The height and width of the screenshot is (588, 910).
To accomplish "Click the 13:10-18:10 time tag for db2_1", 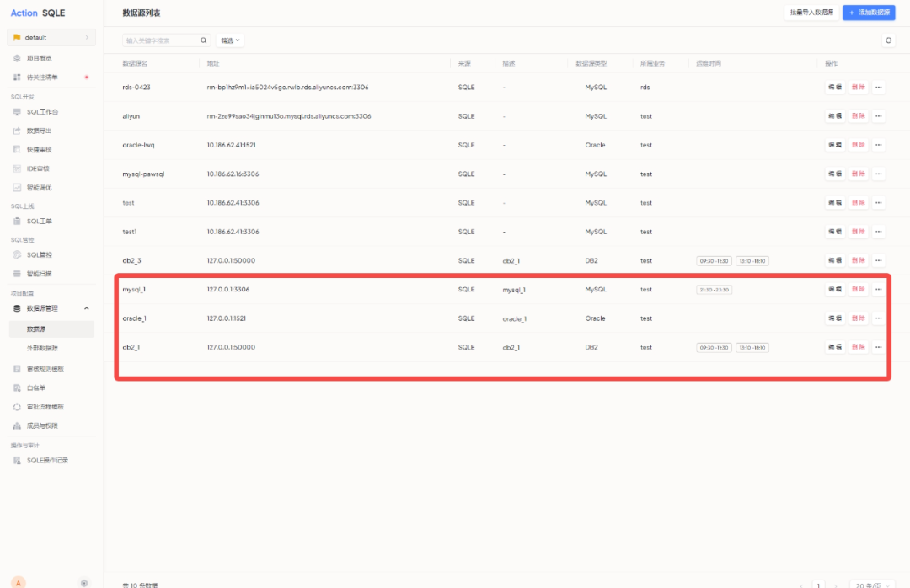I will pos(752,348).
